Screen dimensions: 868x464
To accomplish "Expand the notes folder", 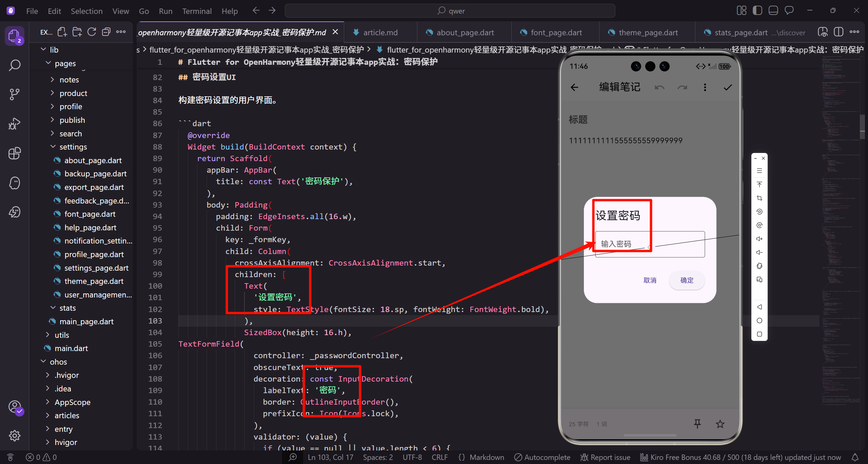I will click(69, 80).
